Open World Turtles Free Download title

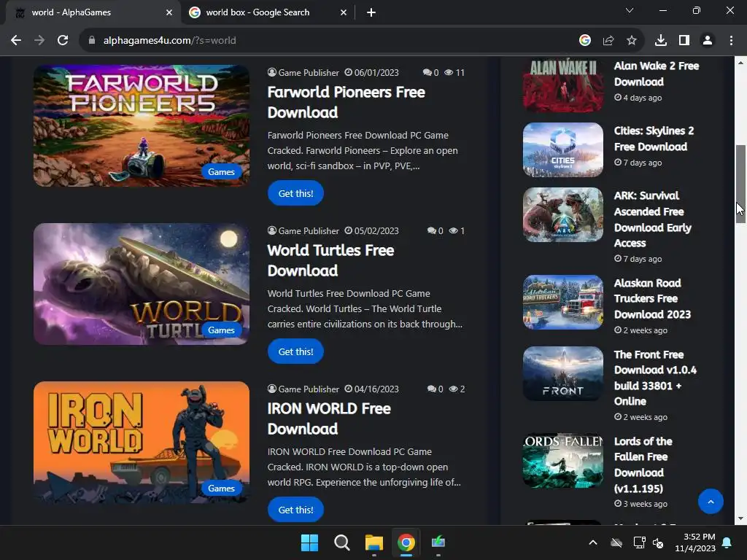[x=330, y=260]
